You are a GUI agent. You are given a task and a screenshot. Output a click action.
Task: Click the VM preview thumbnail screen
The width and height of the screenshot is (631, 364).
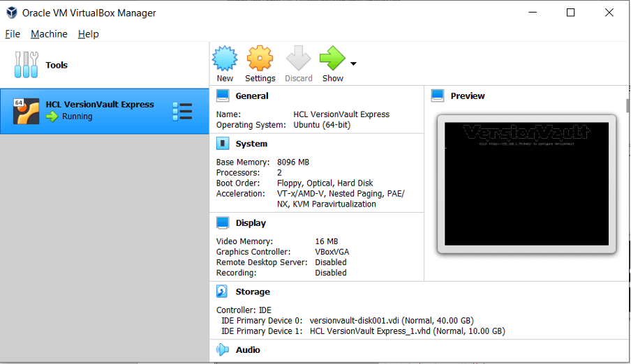[526, 184]
